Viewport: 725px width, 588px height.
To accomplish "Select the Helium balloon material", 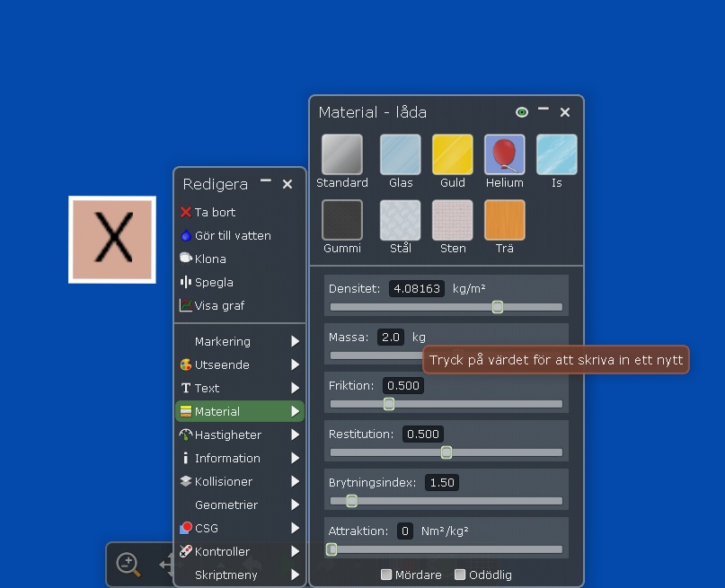I will [504, 154].
